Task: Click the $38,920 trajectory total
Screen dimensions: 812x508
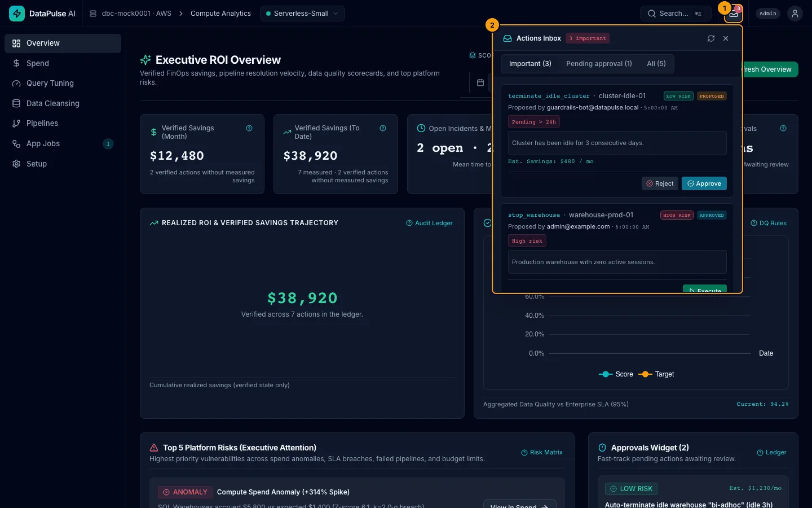Action: [x=302, y=298]
